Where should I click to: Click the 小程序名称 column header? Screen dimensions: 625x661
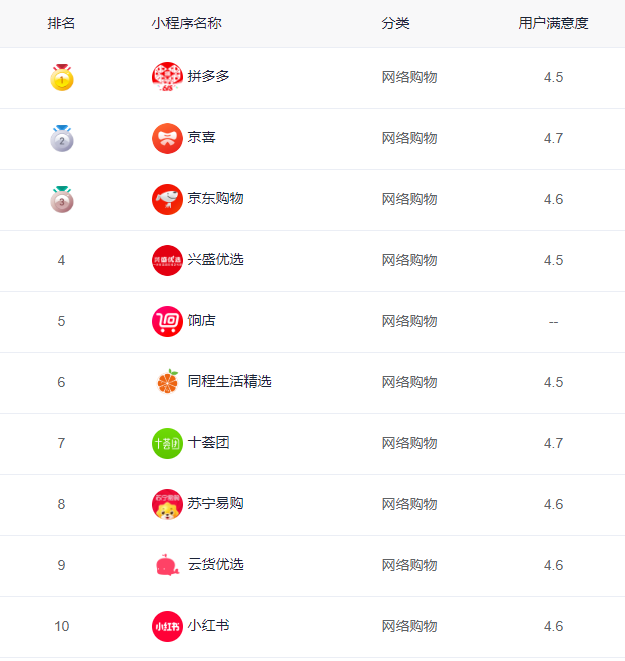click(187, 23)
